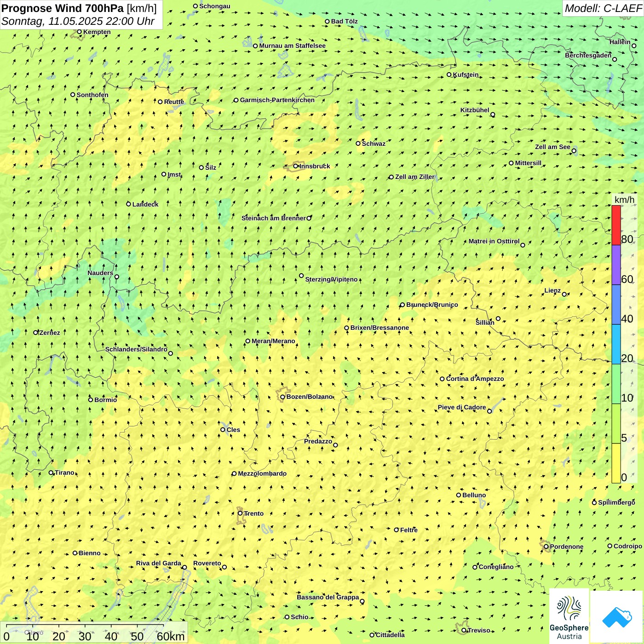Click the Tirano label
644x644 pixels.
[64, 472]
